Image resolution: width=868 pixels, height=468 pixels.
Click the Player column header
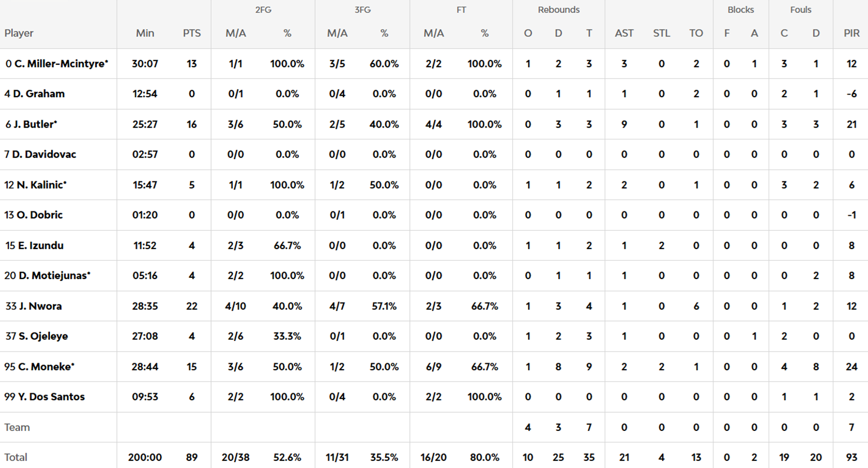point(19,34)
